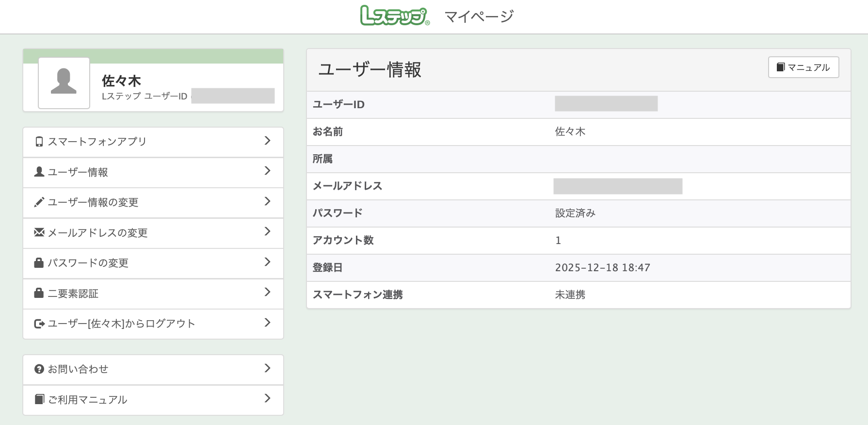Click the logout icon beside ユーザー[佐々木]からログアウト
This screenshot has height=425, width=868.
click(x=39, y=323)
